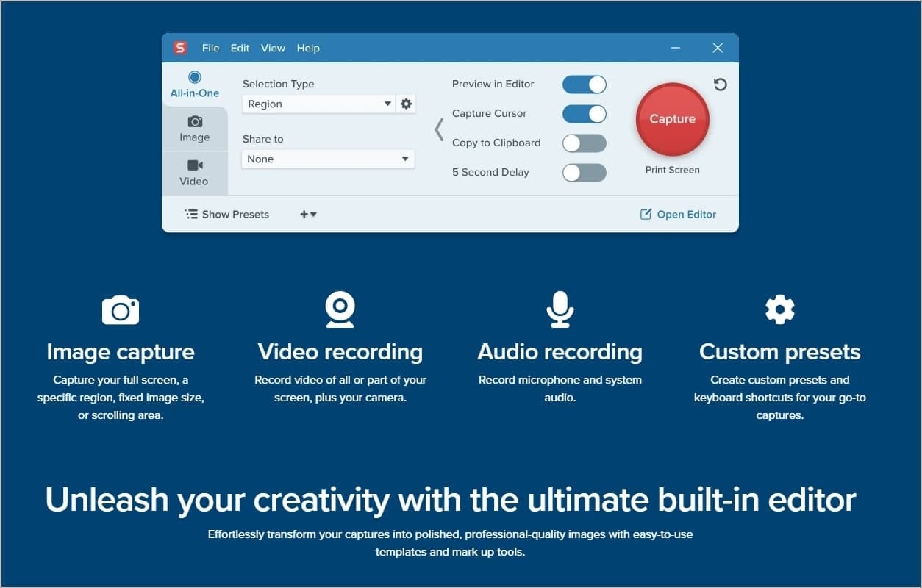Screen dimensions: 922x588
Task: Close the Snagit capture window
Action: click(718, 48)
